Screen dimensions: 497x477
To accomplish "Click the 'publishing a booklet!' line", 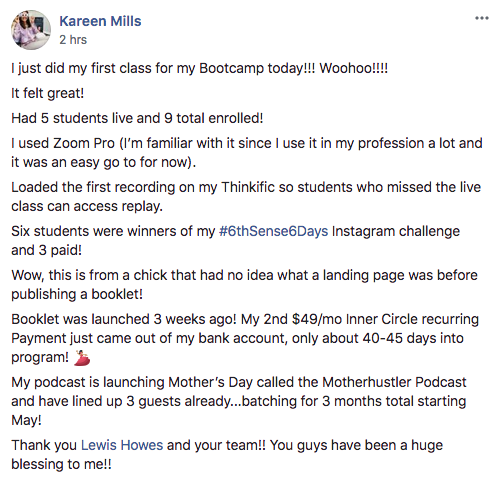I will [77, 294].
